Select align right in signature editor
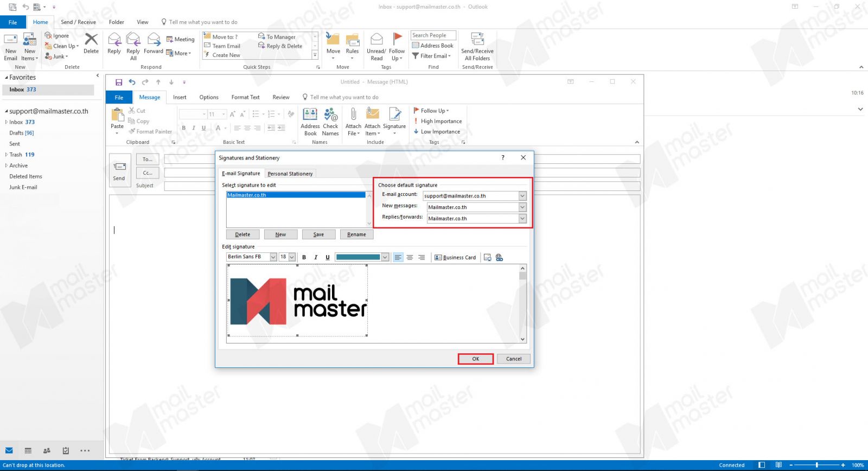The width and height of the screenshot is (868, 471). [x=422, y=257]
